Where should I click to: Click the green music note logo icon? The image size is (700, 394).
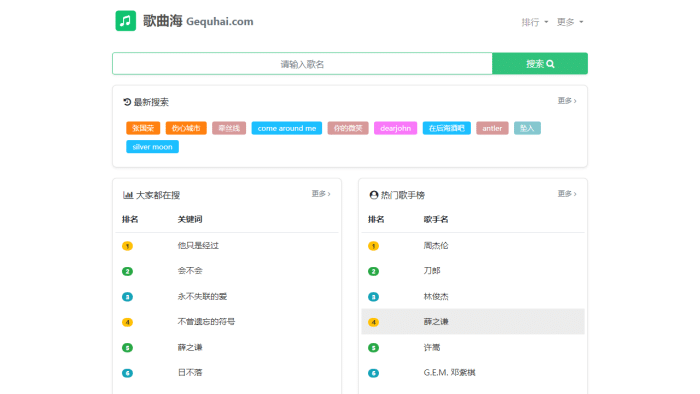[x=125, y=21]
